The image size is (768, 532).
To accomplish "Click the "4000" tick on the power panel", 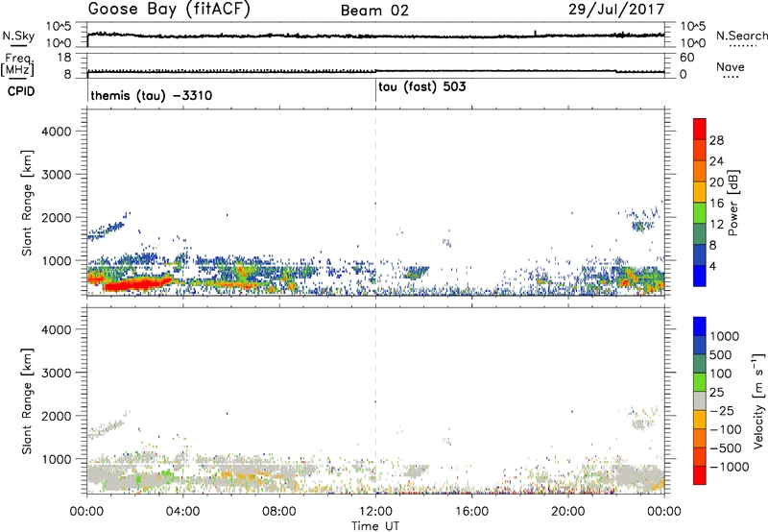I will click(57, 132).
